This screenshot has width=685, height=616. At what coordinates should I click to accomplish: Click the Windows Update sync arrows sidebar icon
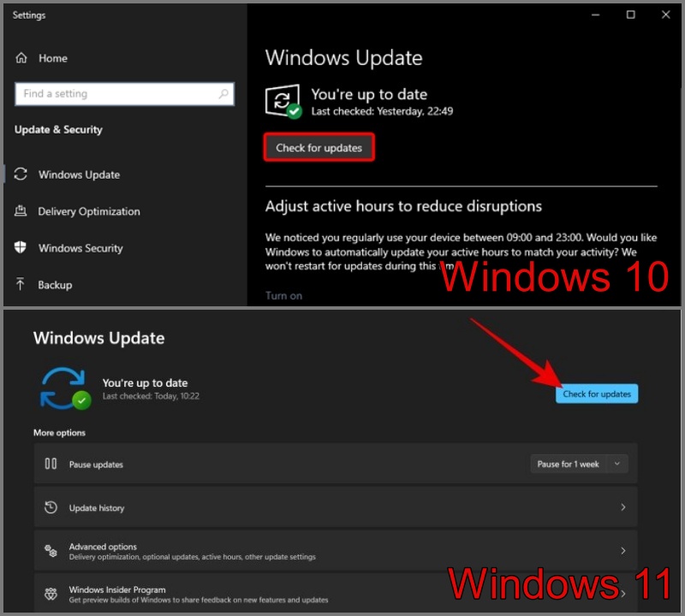pos(21,175)
